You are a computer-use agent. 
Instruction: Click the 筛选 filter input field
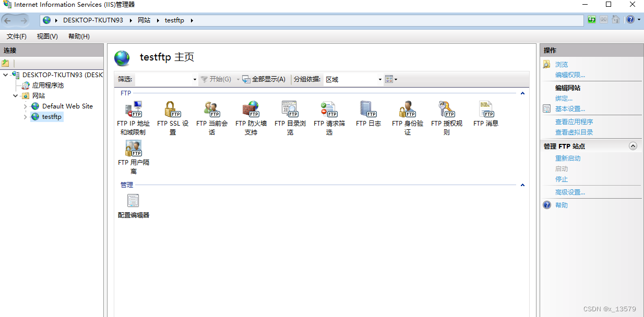pyautogui.click(x=163, y=79)
